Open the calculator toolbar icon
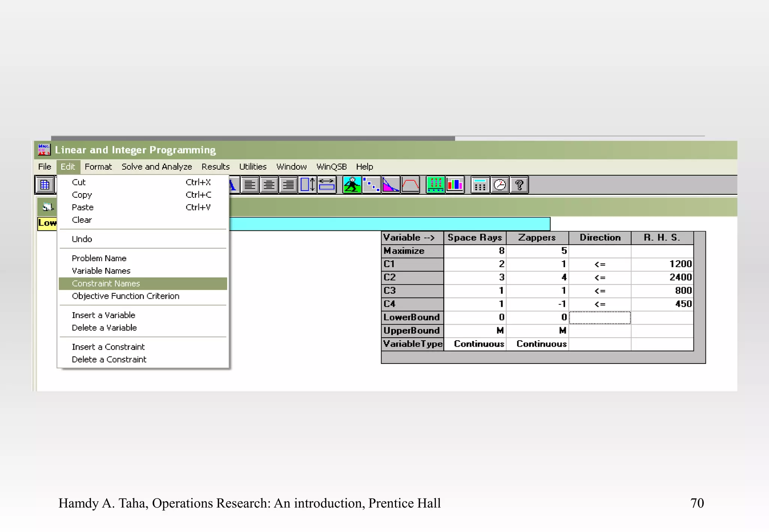The width and height of the screenshot is (769, 532). pyautogui.click(x=480, y=185)
